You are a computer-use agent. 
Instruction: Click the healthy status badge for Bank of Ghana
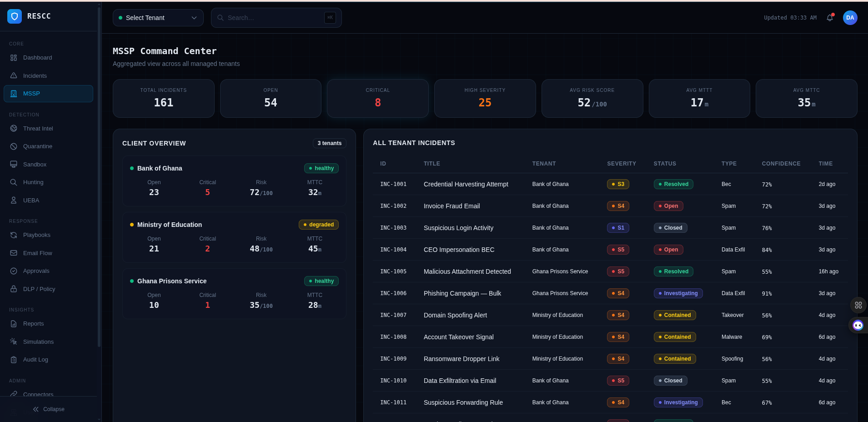click(x=321, y=168)
